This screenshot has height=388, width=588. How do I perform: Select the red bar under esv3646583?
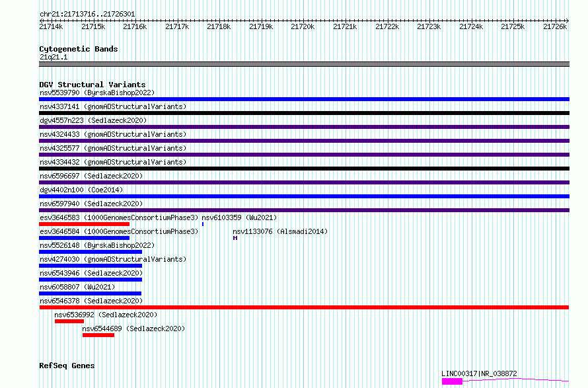85,224
